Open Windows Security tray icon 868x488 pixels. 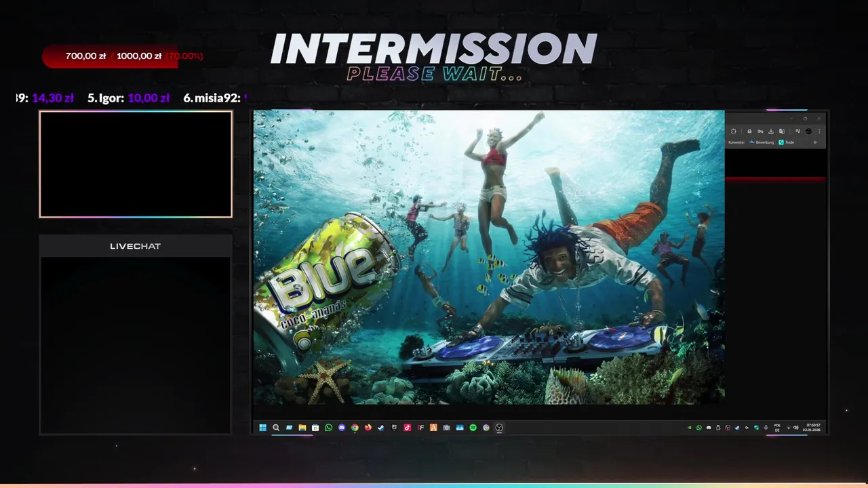pyautogui.click(x=756, y=428)
